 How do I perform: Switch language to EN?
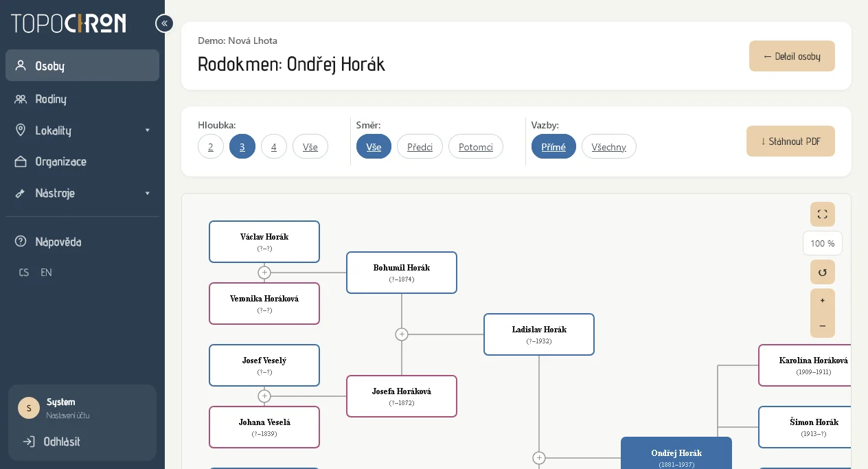[46, 273]
